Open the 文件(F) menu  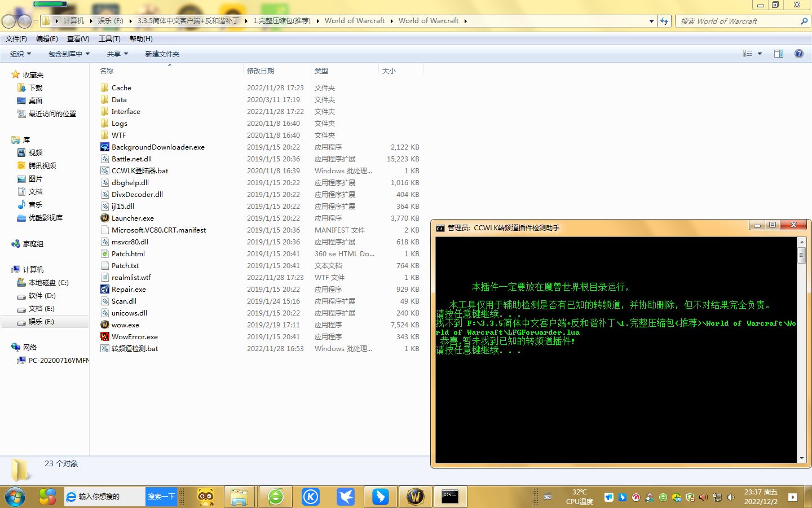point(16,39)
